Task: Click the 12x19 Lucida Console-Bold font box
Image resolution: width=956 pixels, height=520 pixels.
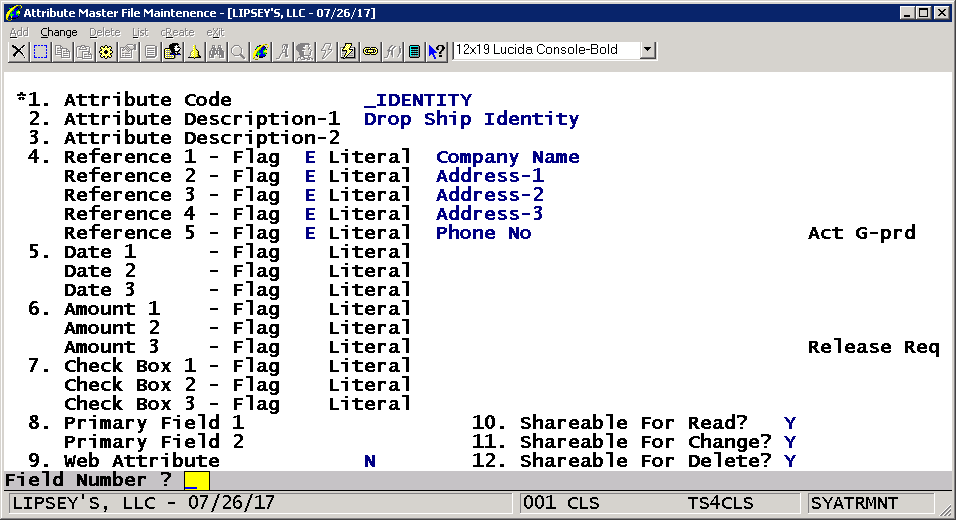Action: 545,50
